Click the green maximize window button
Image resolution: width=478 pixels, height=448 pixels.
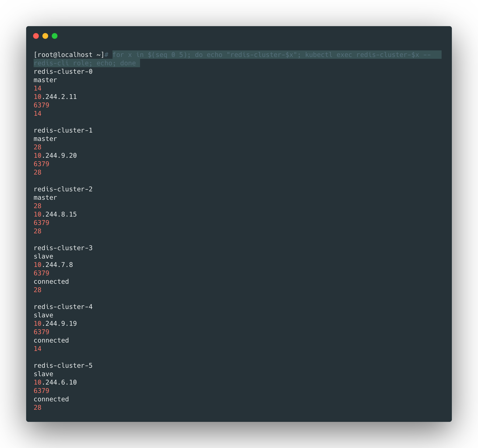pyautogui.click(x=55, y=36)
